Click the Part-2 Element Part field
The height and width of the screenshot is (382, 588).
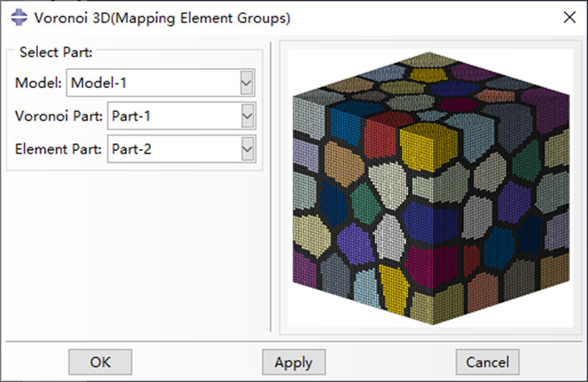[x=182, y=149]
